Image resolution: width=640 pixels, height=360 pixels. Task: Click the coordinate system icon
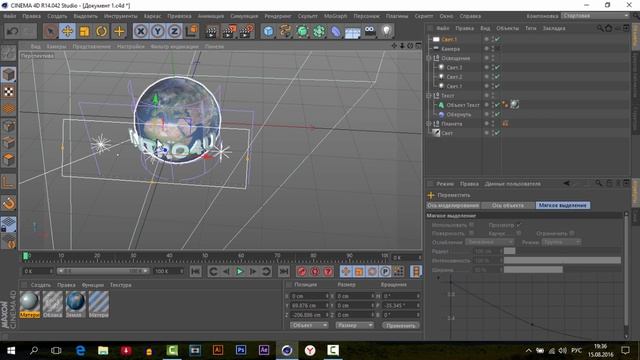click(x=192, y=31)
